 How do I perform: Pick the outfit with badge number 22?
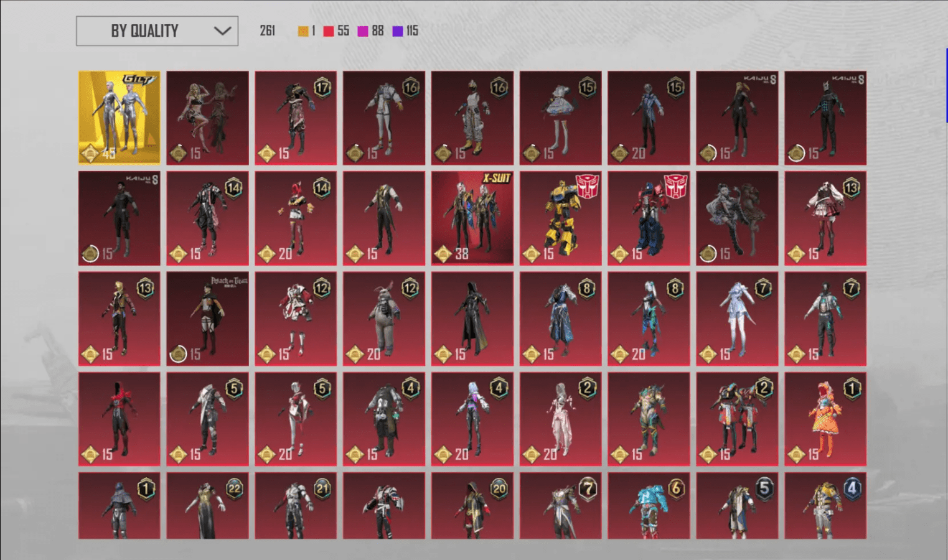pos(207,505)
